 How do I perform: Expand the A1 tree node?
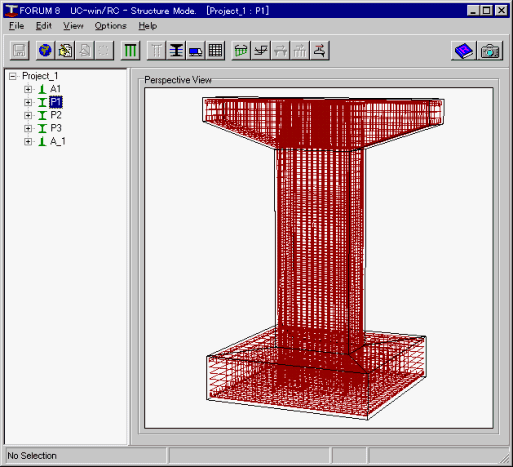coord(28,89)
